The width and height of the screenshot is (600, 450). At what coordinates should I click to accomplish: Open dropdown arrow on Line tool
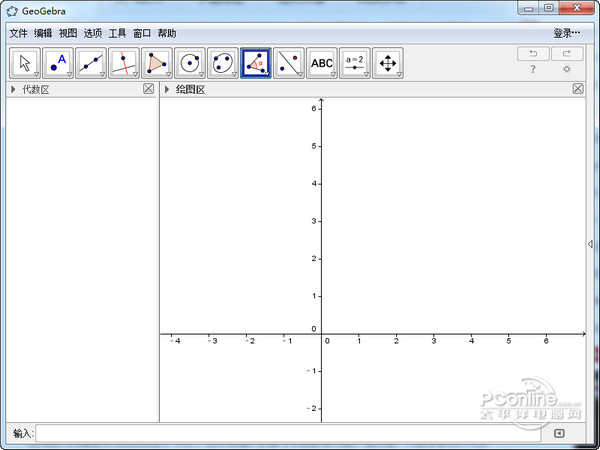[103, 74]
